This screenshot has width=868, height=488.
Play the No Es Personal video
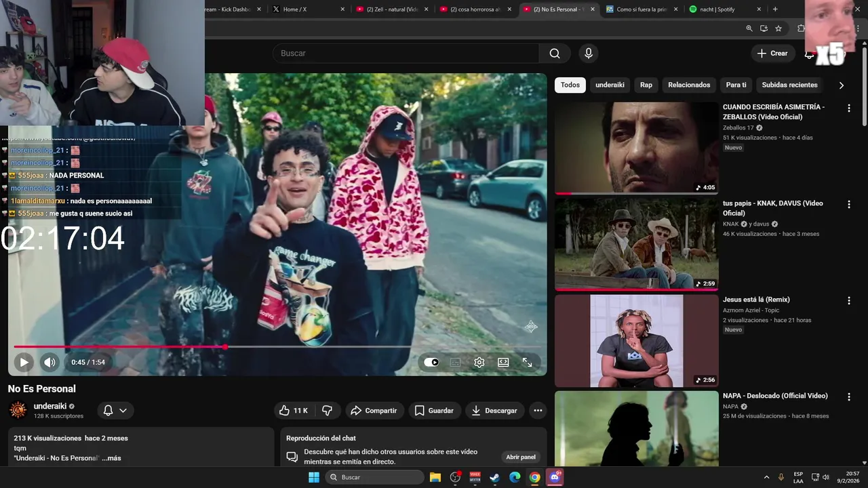24,362
